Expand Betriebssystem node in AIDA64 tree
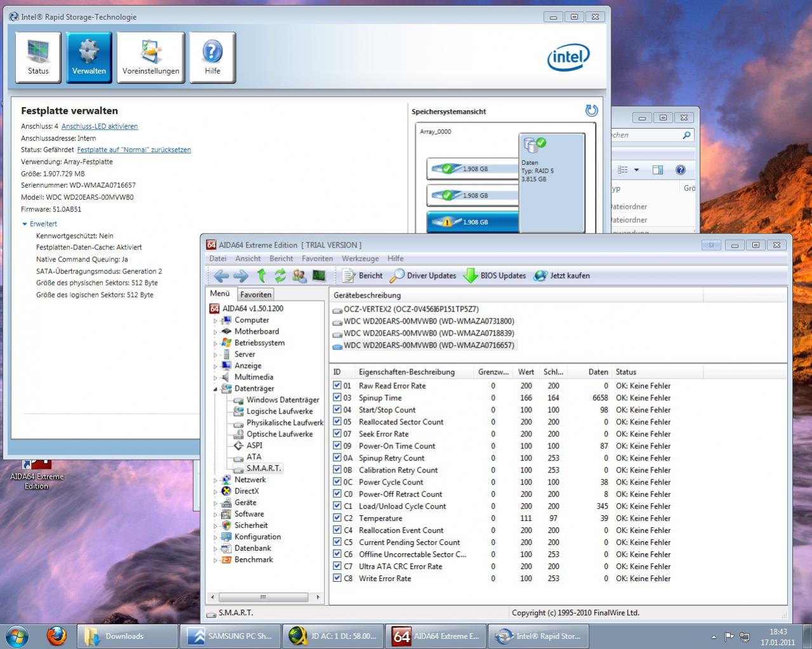Viewport: 812px width, 649px height. click(215, 344)
